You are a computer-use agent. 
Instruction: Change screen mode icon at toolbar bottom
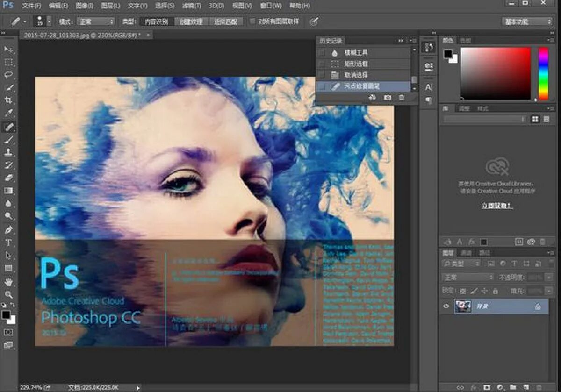(x=9, y=345)
